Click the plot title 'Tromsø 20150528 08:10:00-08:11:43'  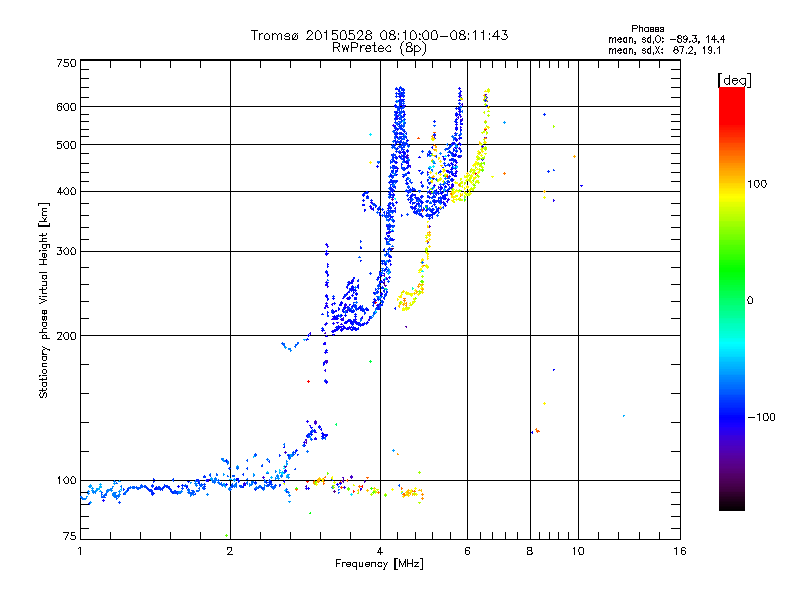click(x=379, y=35)
